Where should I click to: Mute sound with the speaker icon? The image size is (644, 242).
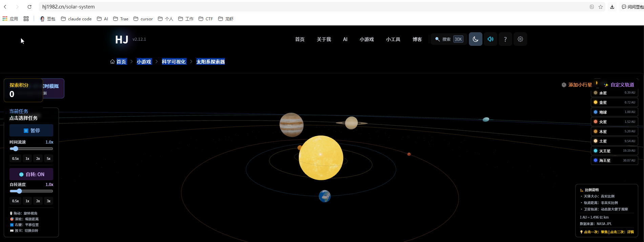tap(490, 39)
